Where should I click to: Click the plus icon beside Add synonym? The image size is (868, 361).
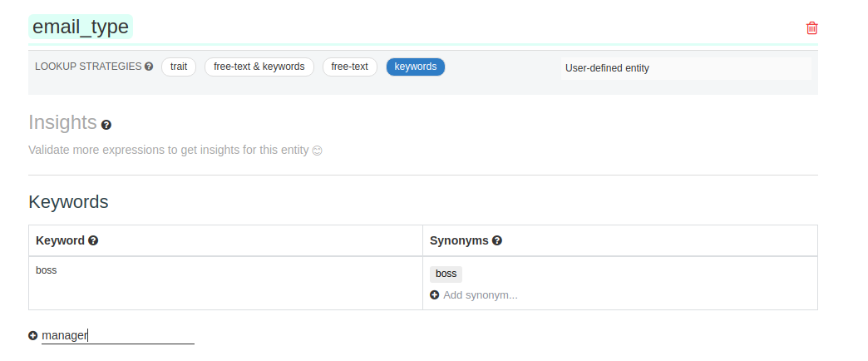[x=435, y=295]
